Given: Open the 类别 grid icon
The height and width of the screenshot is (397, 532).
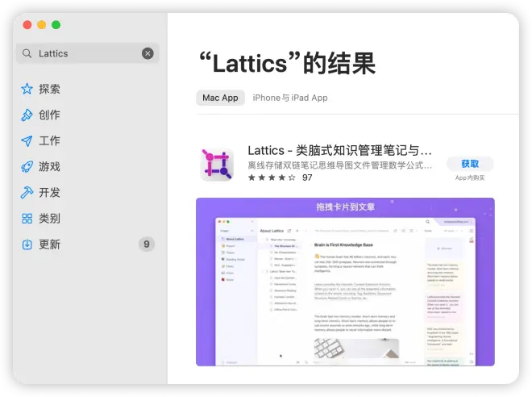Looking at the screenshot, I should pyautogui.click(x=27, y=219).
